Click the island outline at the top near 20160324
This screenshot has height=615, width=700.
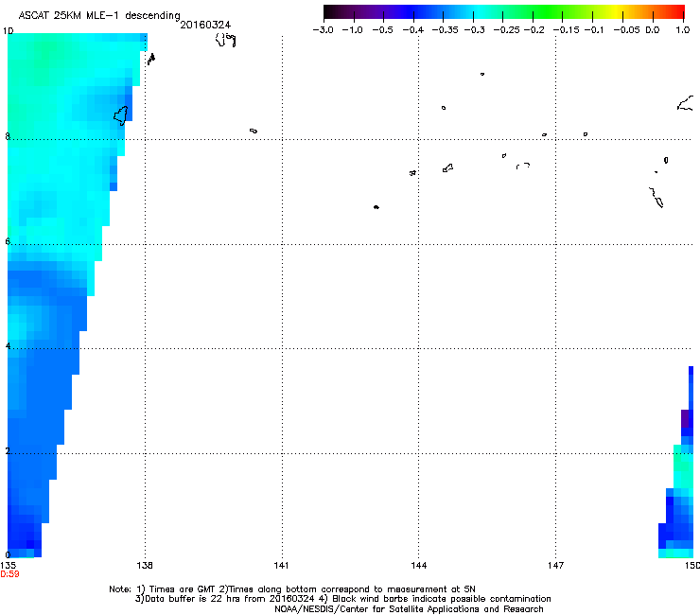pyautogui.click(x=225, y=40)
